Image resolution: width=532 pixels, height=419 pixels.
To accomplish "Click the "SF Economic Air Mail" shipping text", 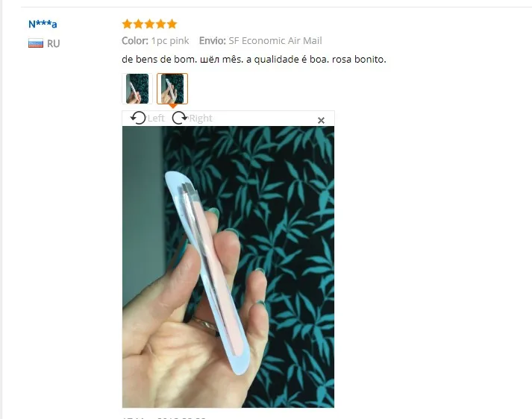I will (275, 41).
